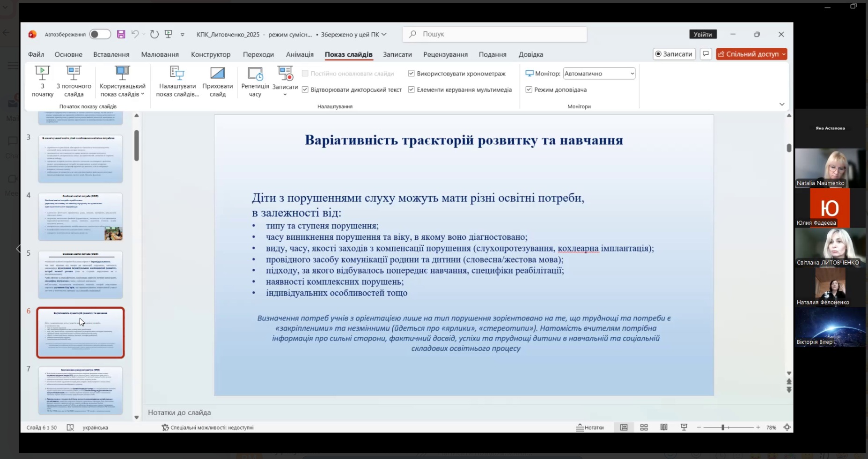Click fit slide to window icon

coord(787,427)
